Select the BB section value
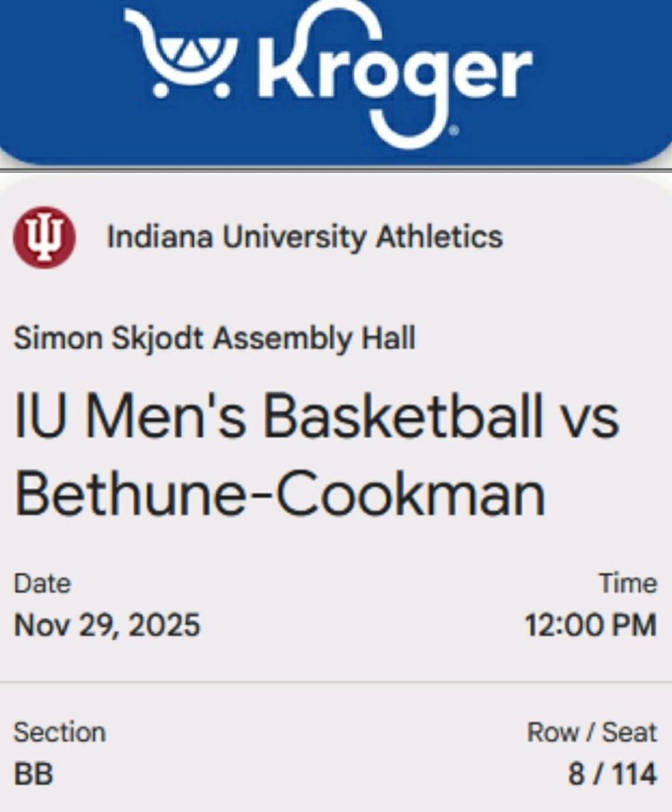The height and width of the screenshot is (812, 672). click(33, 774)
